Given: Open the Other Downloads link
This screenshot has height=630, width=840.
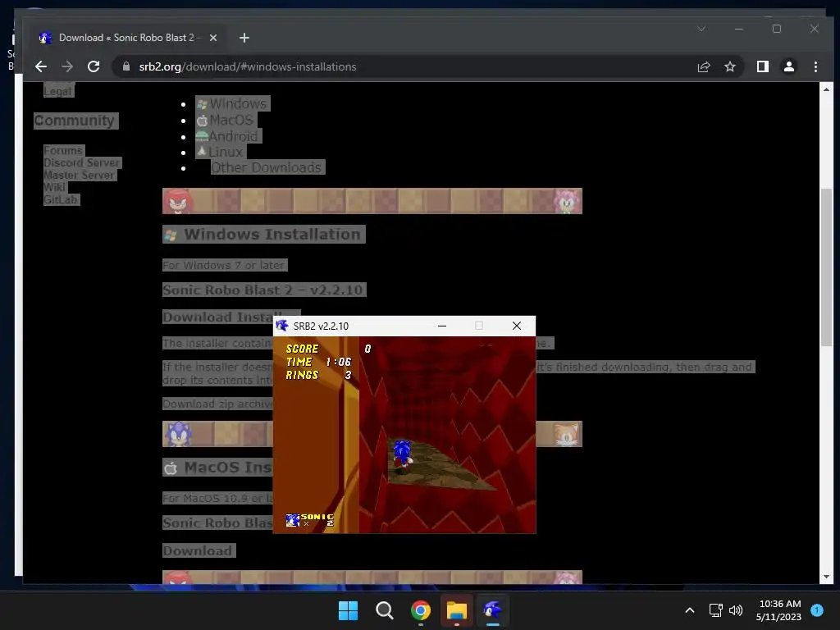Looking at the screenshot, I should pos(267,167).
